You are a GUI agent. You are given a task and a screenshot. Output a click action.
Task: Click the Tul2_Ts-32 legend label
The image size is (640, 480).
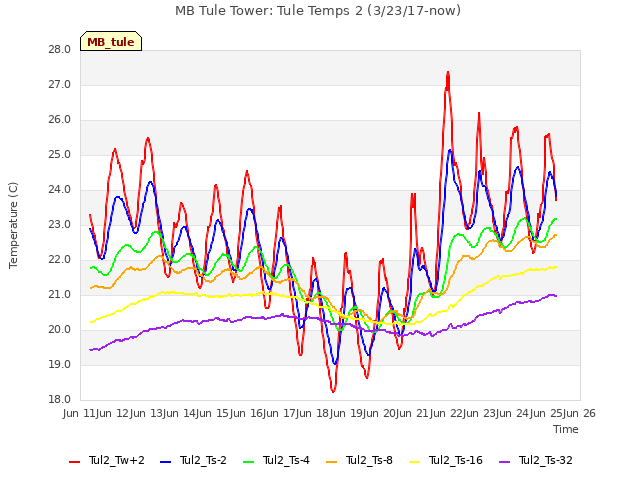click(x=546, y=460)
